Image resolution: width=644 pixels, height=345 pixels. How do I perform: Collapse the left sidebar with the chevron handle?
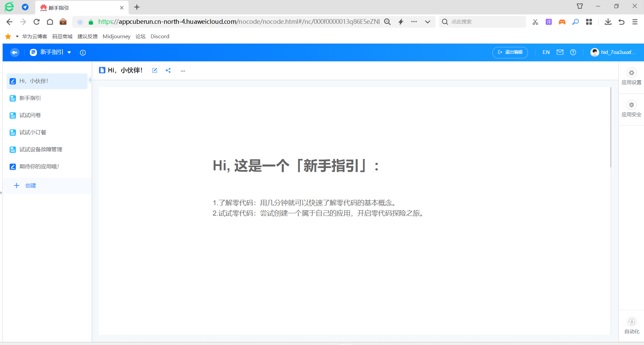click(90, 80)
